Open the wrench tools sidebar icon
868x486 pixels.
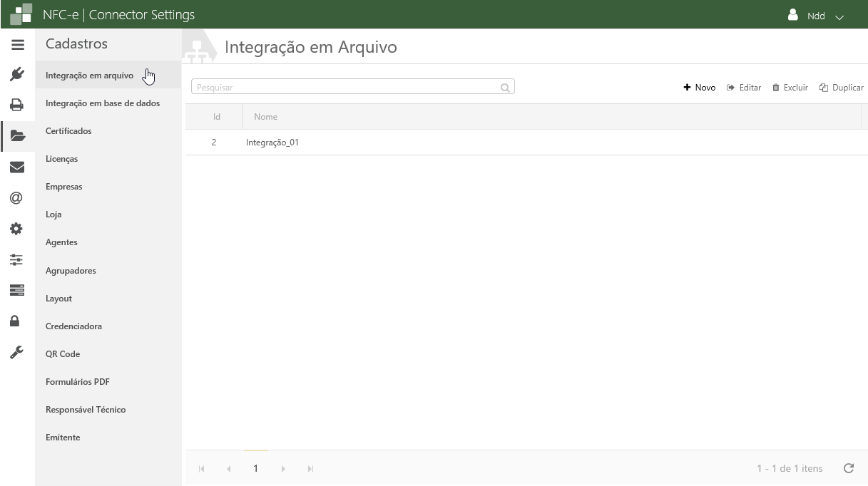tap(17, 352)
